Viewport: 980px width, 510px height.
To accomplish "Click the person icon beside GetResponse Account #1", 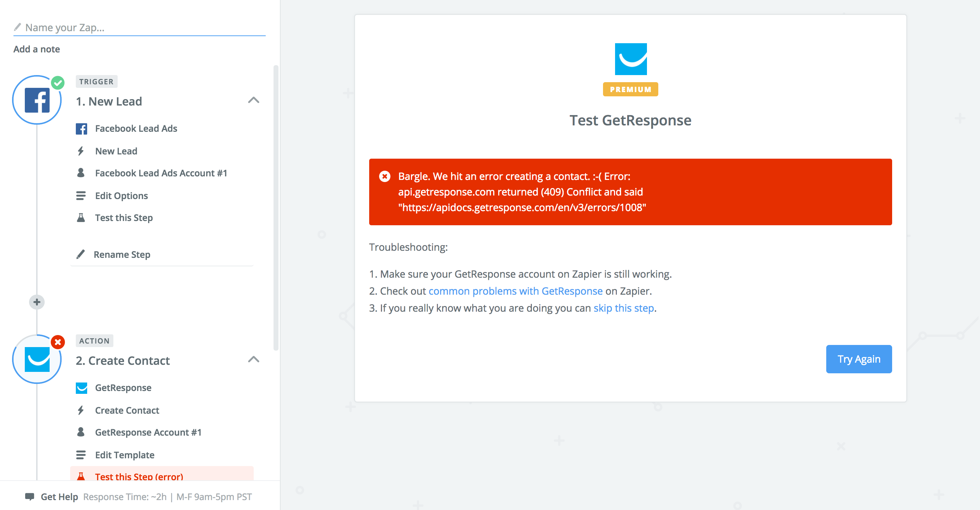I will [x=81, y=432].
